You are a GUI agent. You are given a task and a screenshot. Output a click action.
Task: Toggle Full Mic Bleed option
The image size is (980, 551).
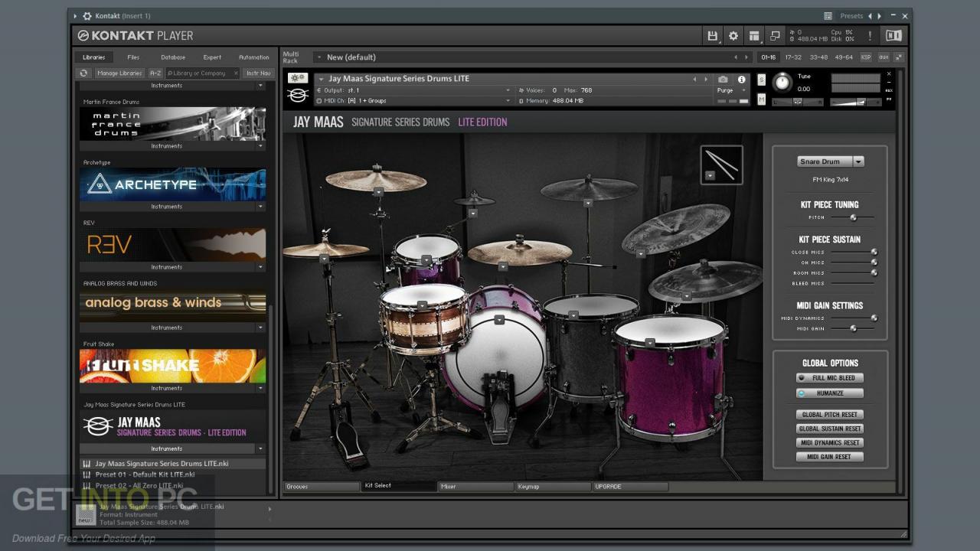pyautogui.click(x=829, y=378)
